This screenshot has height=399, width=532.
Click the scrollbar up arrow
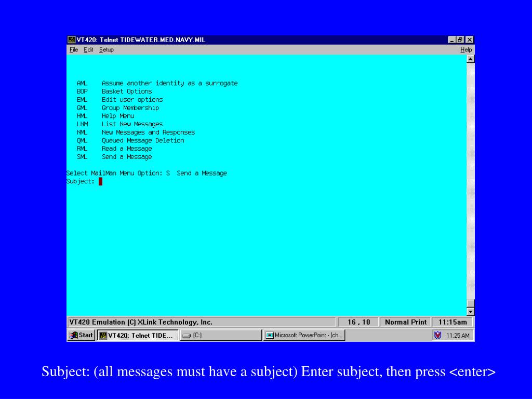(470, 59)
